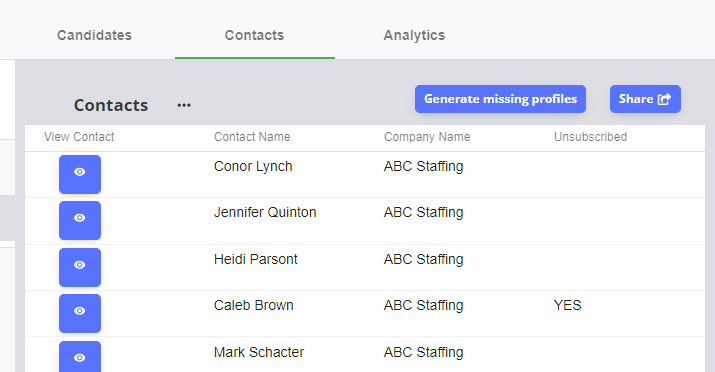Viewport: 715px width, 372px height.
Task: Select the name Conor Lynch
Action: click(x=253, y=167)
